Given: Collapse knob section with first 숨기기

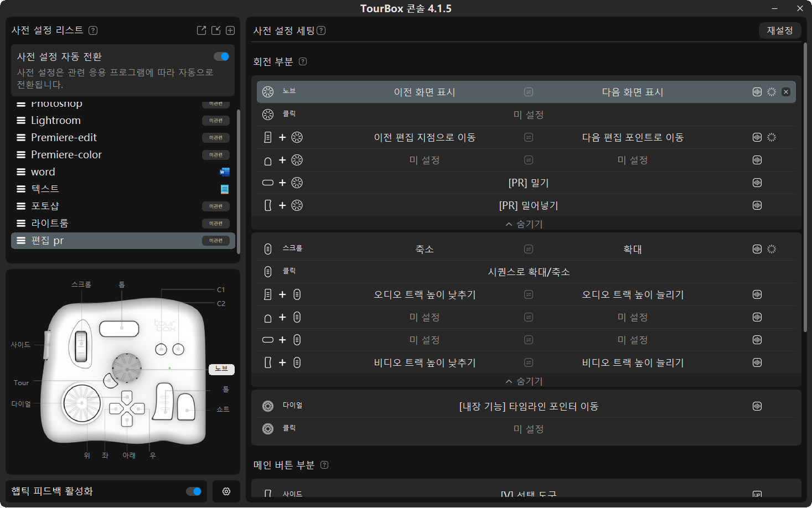Looking at the screenshot, I should coord(524,224).
